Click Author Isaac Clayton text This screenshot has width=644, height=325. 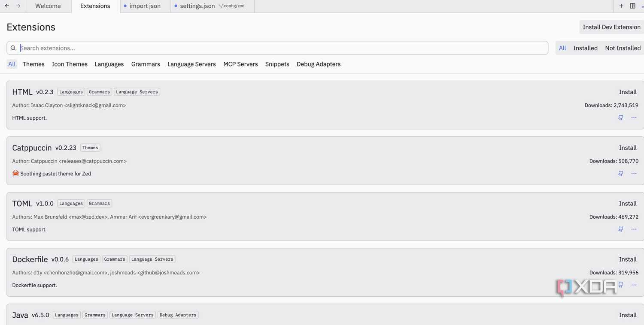pyautogui.click(x=69, y=105)
